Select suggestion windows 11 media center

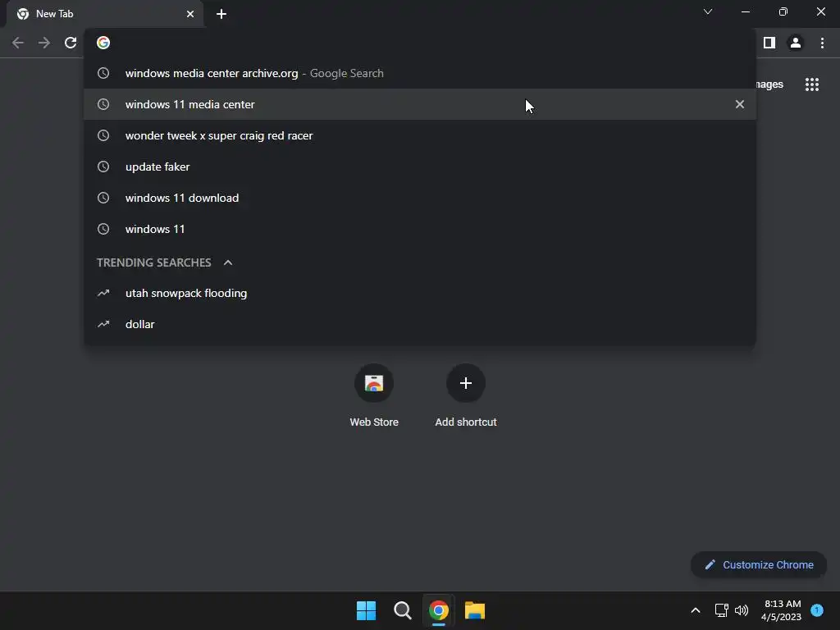coord(420,104)
